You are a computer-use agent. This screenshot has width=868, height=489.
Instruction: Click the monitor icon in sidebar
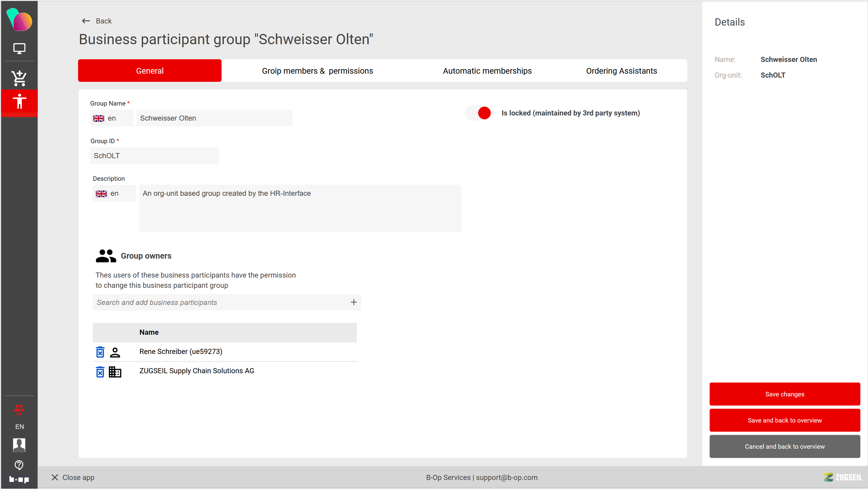click(x=19, y=48)
